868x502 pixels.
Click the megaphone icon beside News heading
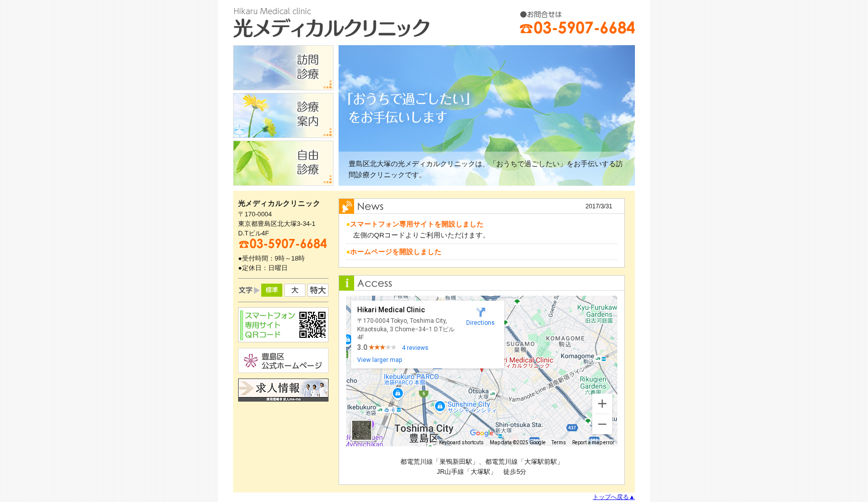(x=347, y=206)
